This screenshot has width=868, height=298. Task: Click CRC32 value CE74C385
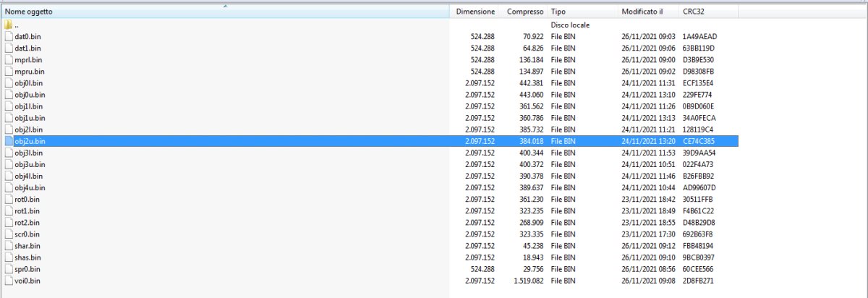pyautogui.click(x=699, y=140)
